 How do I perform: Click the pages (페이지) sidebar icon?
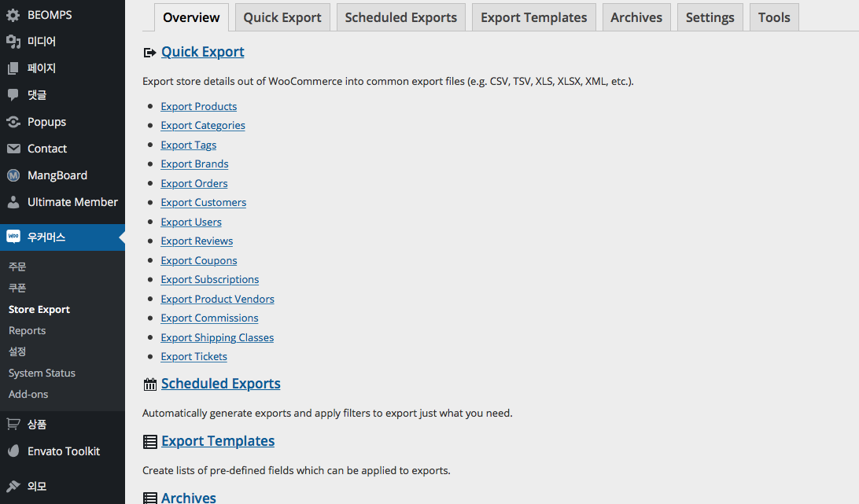coord(13,68)
